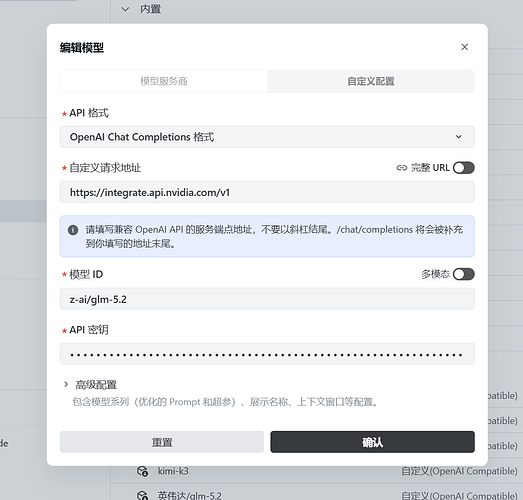This screenshot has width=523, height=500.
Task: Click the 英伟达/glm-5.2 model icon
Action: coord(142,495)
